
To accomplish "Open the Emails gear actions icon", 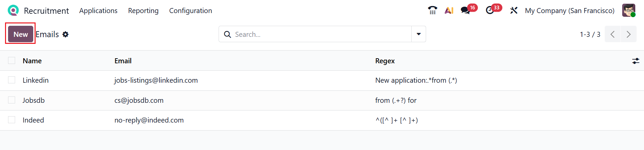I will click(65, 34).
